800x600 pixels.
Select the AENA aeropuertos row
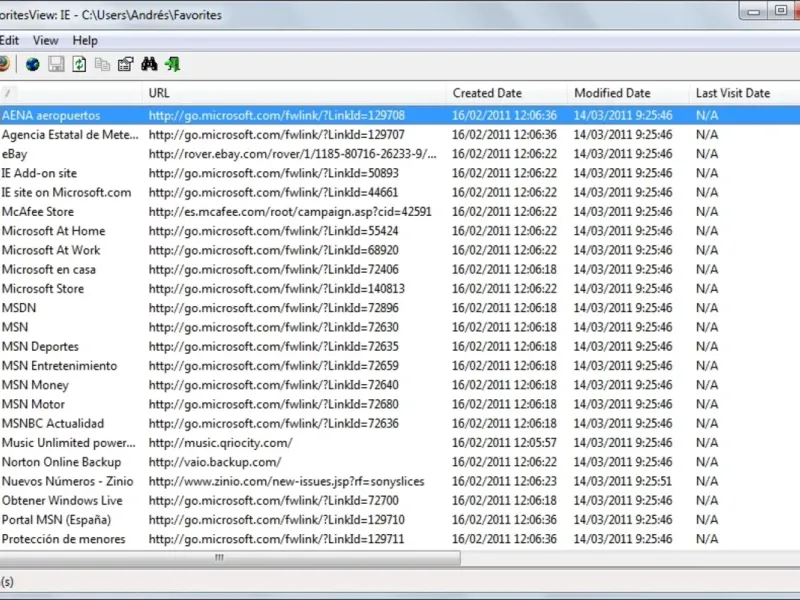point(400,115)
